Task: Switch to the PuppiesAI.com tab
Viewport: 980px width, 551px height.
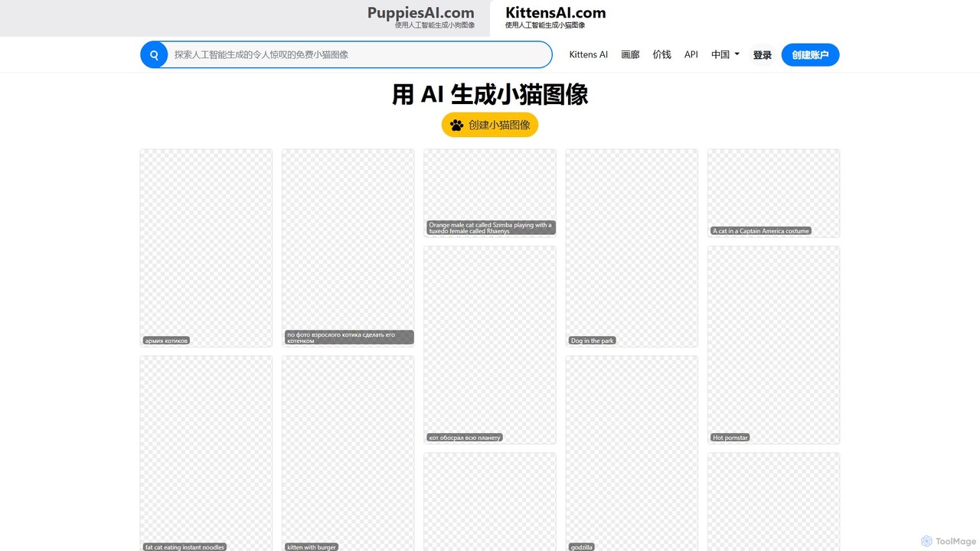Action: tap(420, 18)
